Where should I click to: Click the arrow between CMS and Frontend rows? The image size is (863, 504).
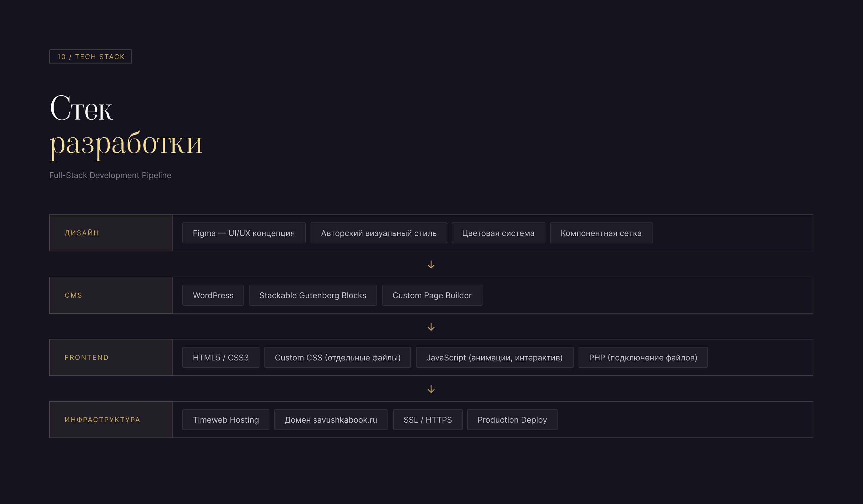[x=431, y=327]
